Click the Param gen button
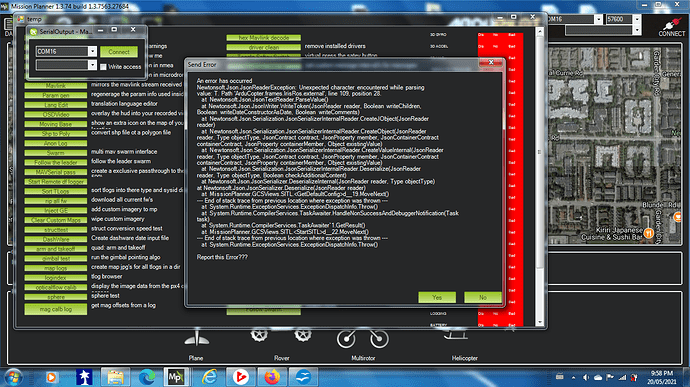Image resolution: width=690 pixels, height=387 pixels. click(x=56, y=95)
